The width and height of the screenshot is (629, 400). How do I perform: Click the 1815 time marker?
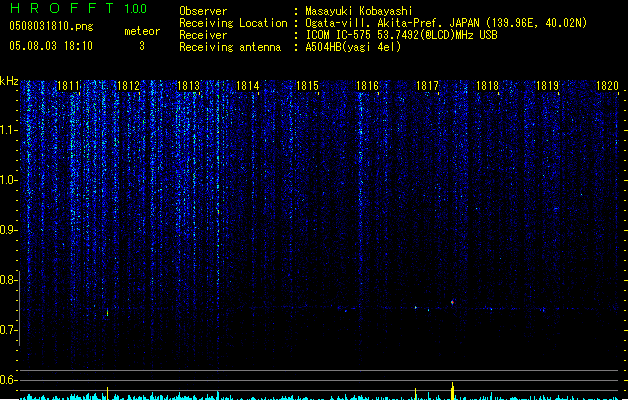(307, 86)
